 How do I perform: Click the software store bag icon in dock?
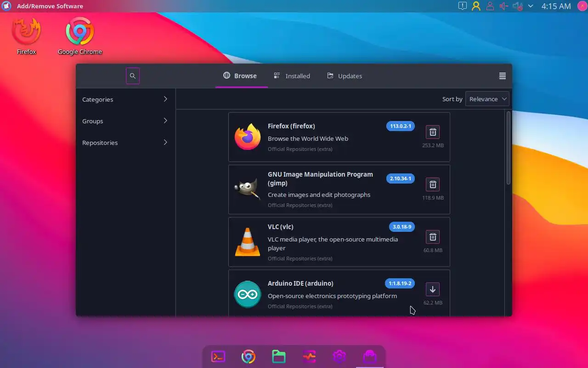(370, 356)
